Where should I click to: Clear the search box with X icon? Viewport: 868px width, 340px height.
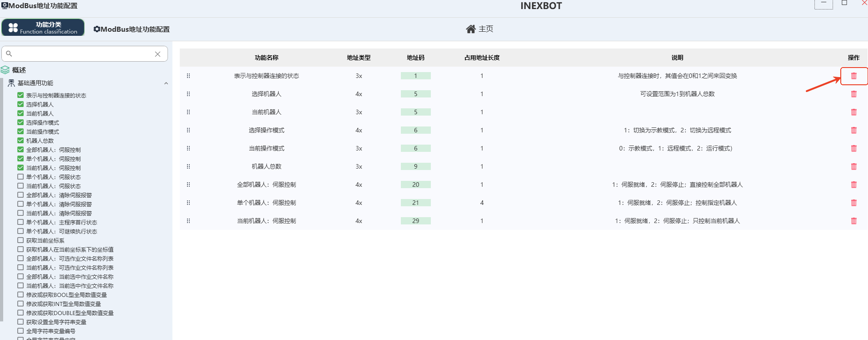pyautogui.click(x=158, y=54)
